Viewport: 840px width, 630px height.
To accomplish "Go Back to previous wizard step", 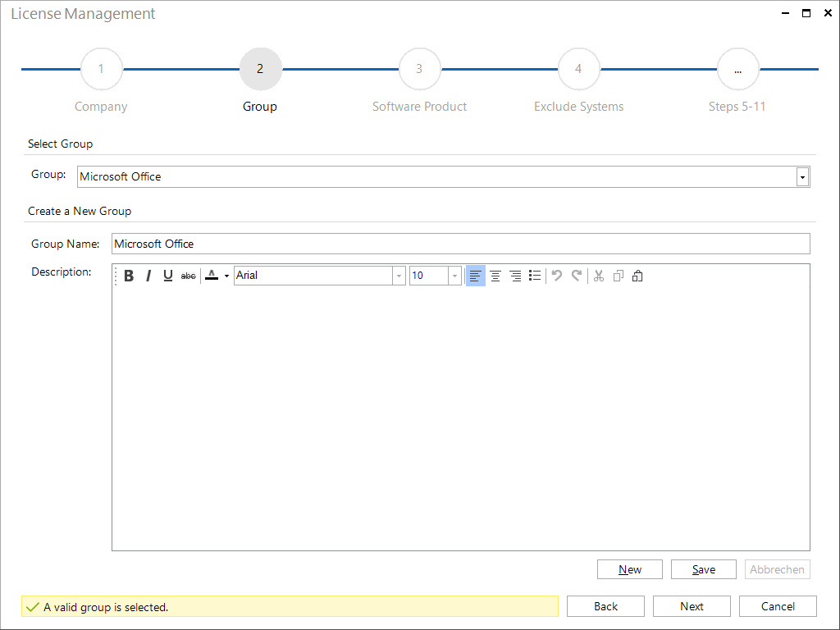I will pos(605,606).
